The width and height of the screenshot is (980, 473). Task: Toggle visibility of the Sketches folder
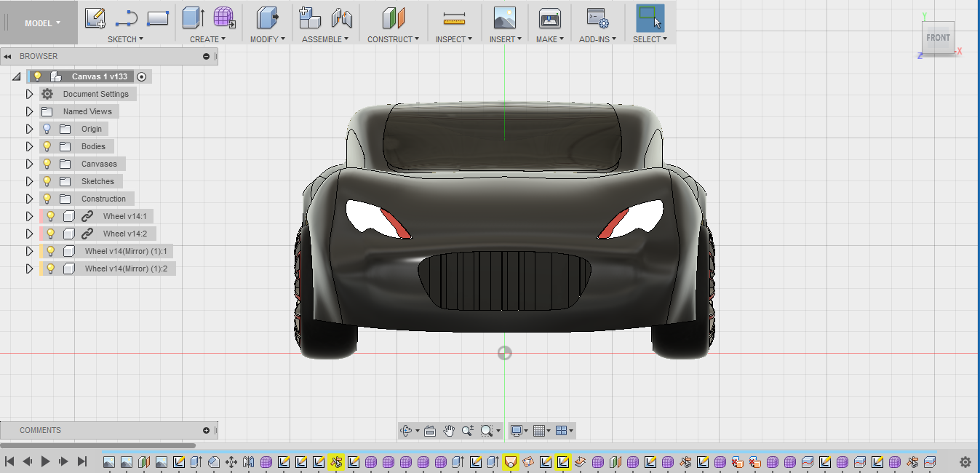[x=47, y=181]
